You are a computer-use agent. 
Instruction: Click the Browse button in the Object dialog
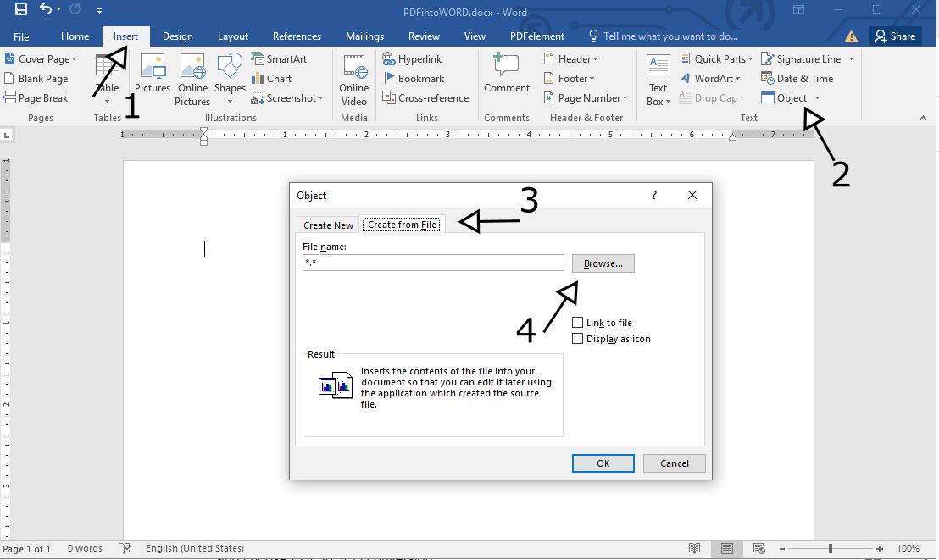click(603, 263)
